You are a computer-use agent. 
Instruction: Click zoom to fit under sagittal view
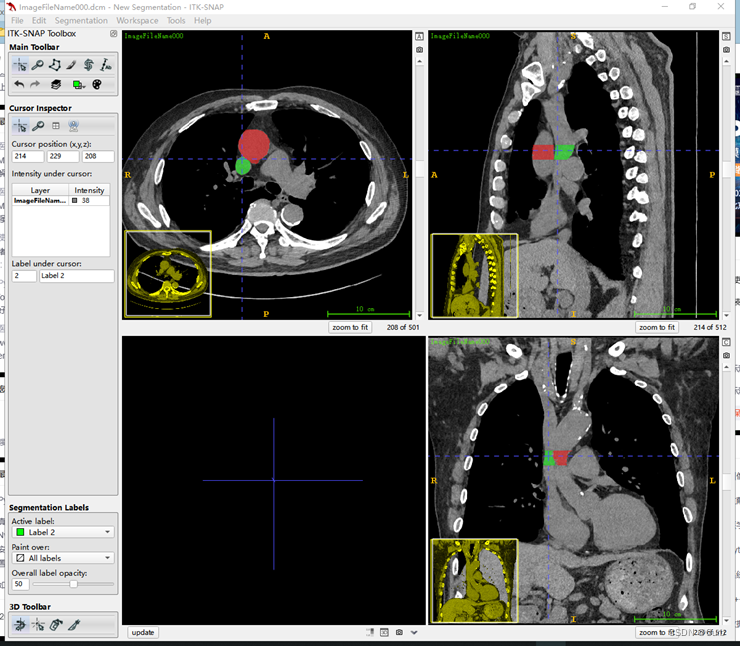657,327
